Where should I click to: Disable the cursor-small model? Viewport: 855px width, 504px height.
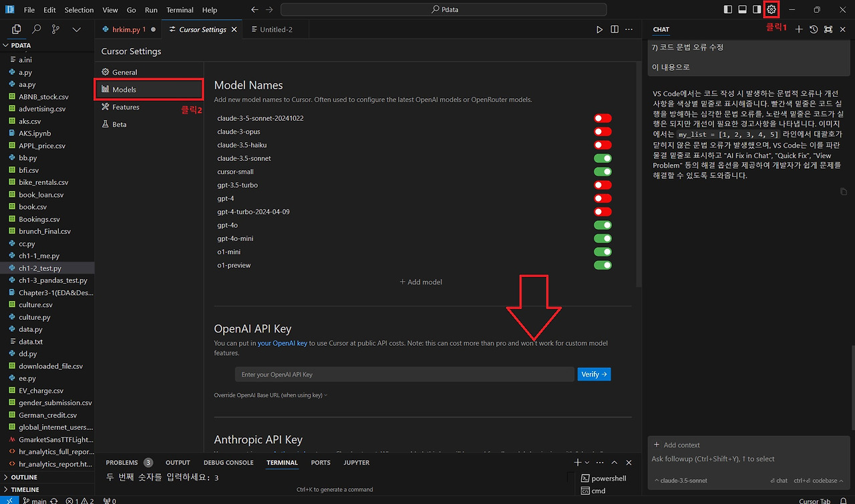coord(603,172)
